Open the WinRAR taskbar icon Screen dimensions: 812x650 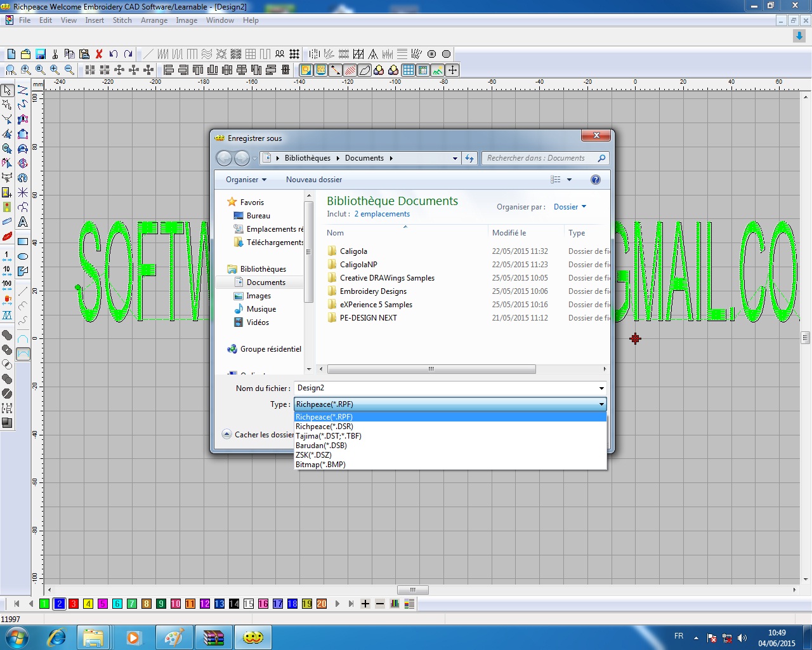tap(214, 637)
